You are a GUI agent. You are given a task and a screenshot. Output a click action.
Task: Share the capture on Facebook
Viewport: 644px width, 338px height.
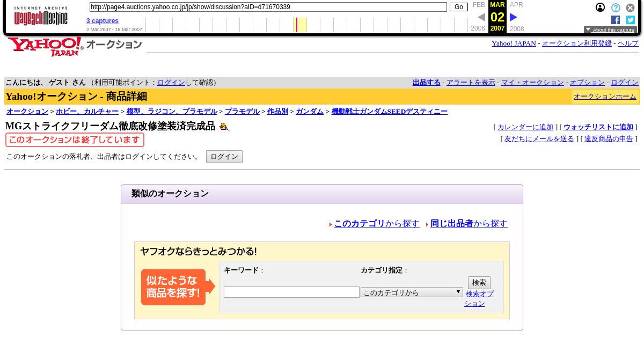pyautogui.click(x=616, y=20)
